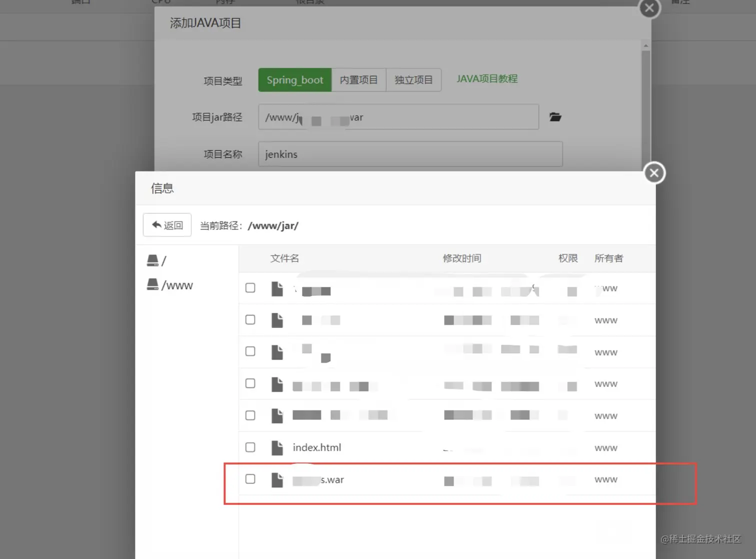Select the index.html file name
The image size is (756, 559).
pos(317,447)
